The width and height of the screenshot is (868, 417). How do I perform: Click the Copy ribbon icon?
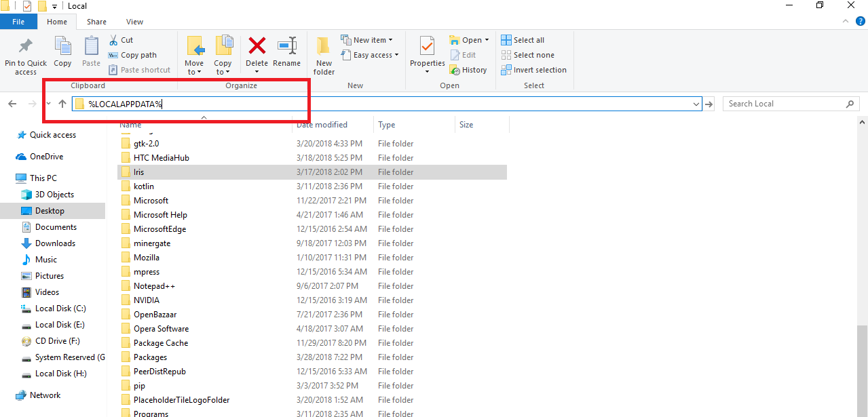coord(62,46)
